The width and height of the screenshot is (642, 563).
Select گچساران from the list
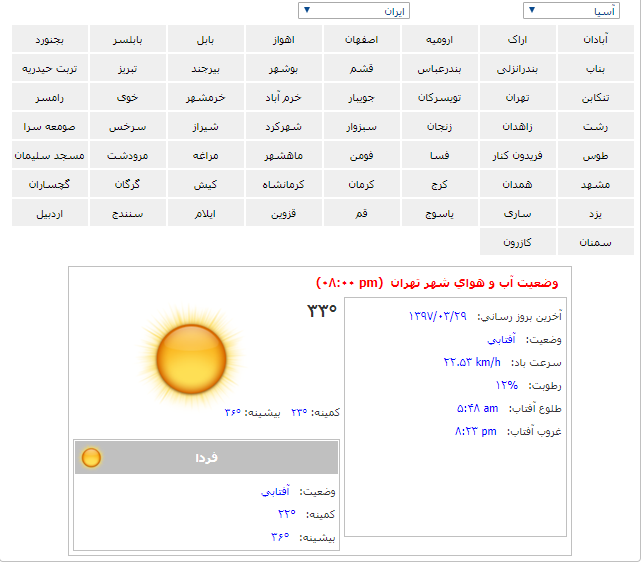click(50, 184)
